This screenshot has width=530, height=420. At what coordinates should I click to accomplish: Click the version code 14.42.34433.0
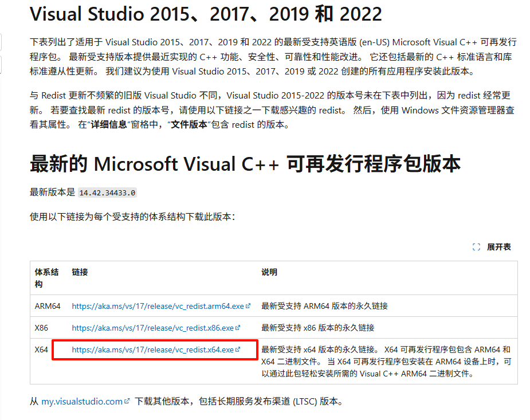point(107,193)
